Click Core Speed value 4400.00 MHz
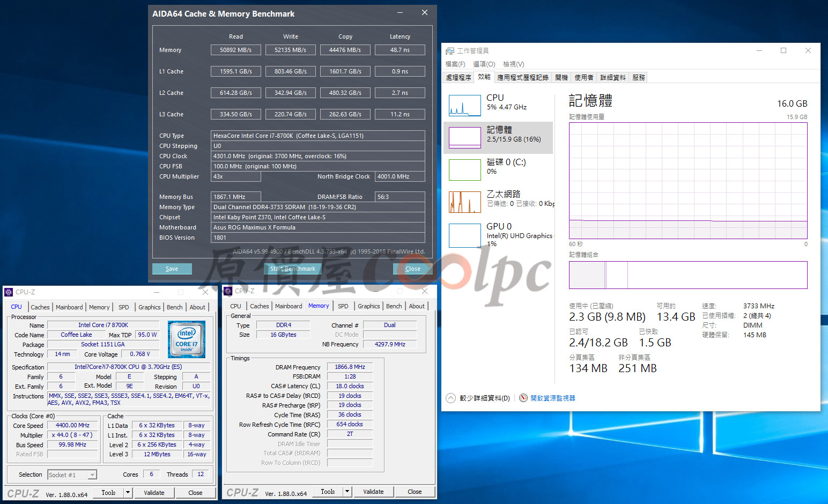Viewport: 828px width, 504px height. 73,425
